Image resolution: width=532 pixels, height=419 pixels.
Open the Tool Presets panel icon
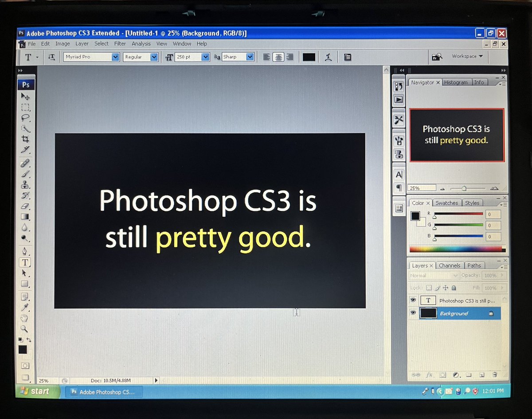399,120
